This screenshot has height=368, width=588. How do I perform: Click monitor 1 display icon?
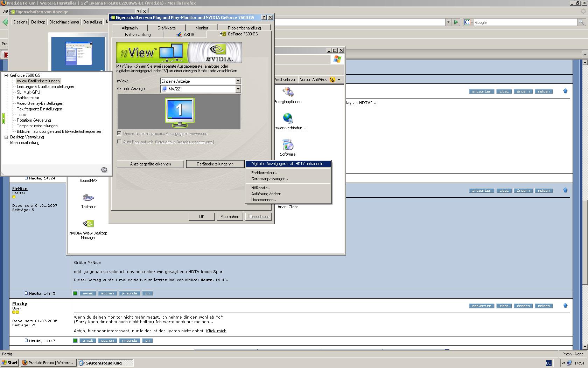180,112
